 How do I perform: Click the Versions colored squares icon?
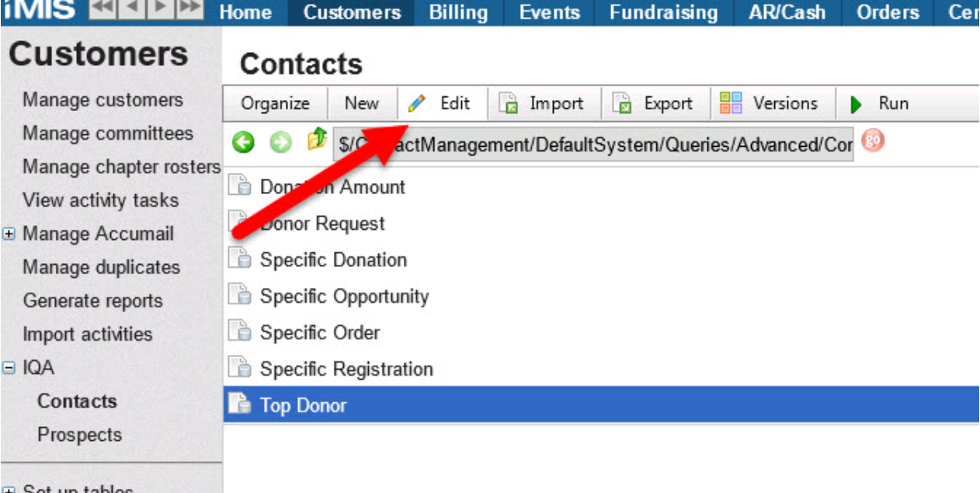tap(731, 103)
